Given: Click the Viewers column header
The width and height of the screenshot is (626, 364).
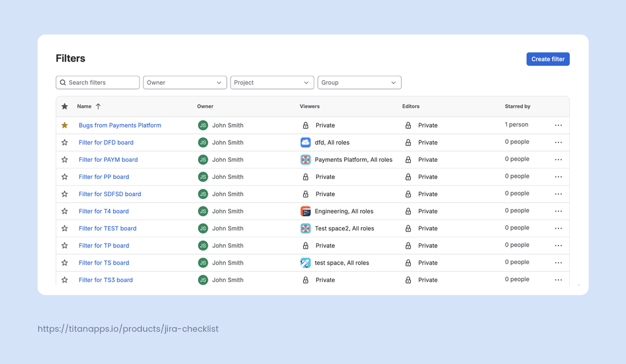Looking at the screenshot, I should [310, 106].
